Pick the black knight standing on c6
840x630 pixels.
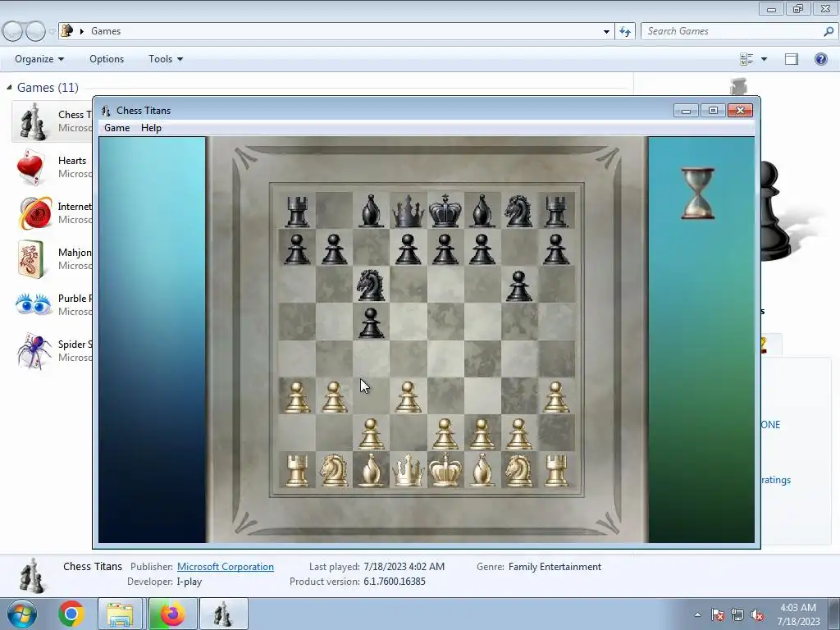(x=372, y=285)
